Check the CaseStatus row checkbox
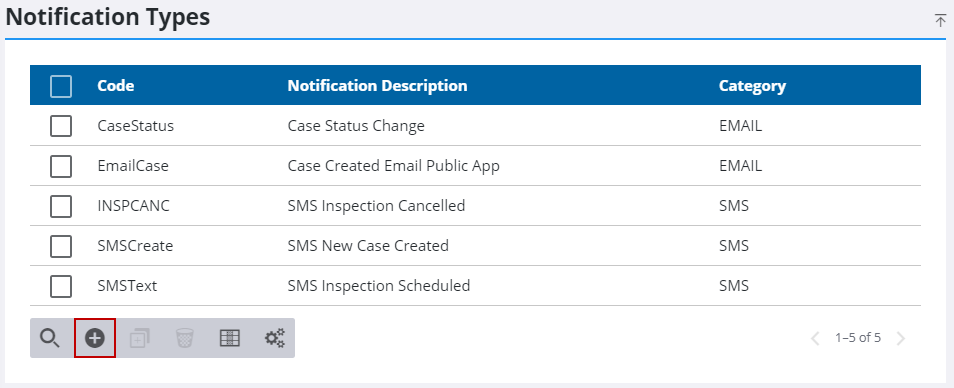The image size is (954, 388). [61, 126]
